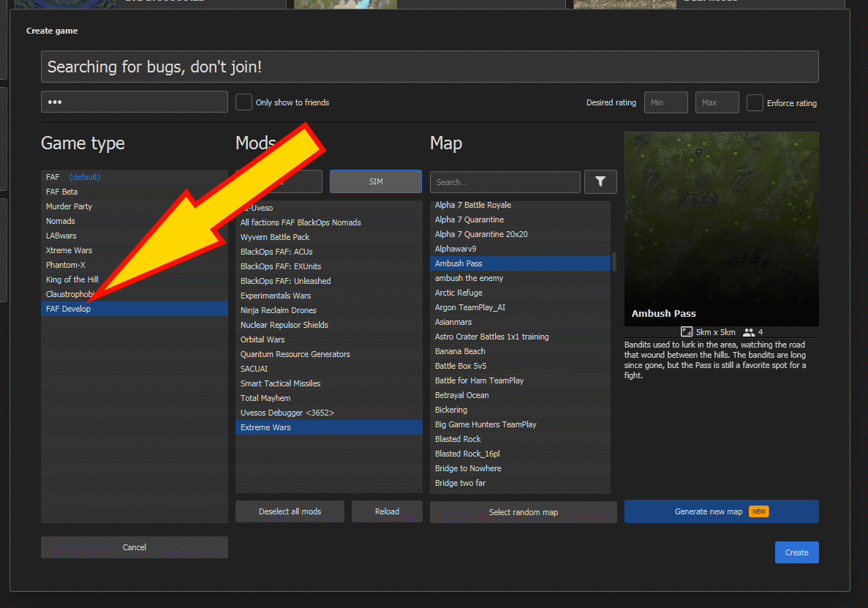
Task: Toggle 'Only show to friends' checkbox
Action: [x=244, y=102]
